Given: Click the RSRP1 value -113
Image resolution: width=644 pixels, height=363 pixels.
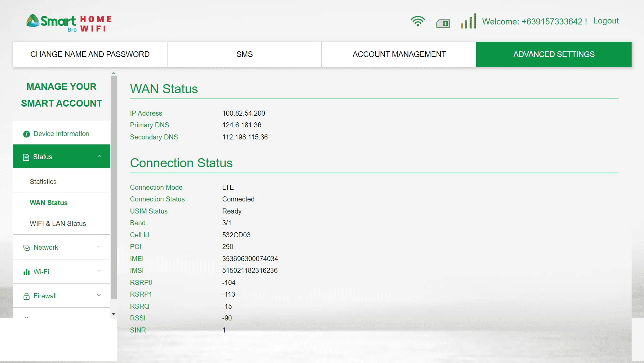Looking at the screenshot, I should point(228,294).
